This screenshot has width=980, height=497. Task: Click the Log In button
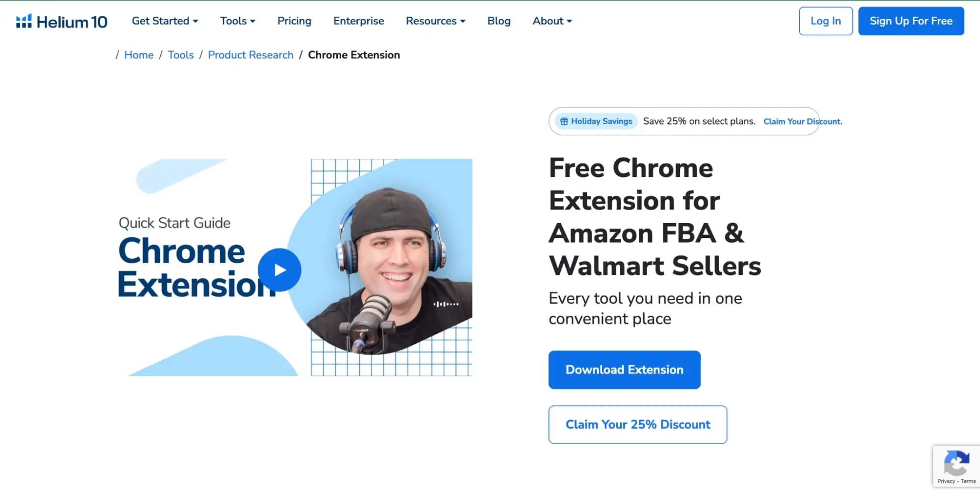point(826,21)
